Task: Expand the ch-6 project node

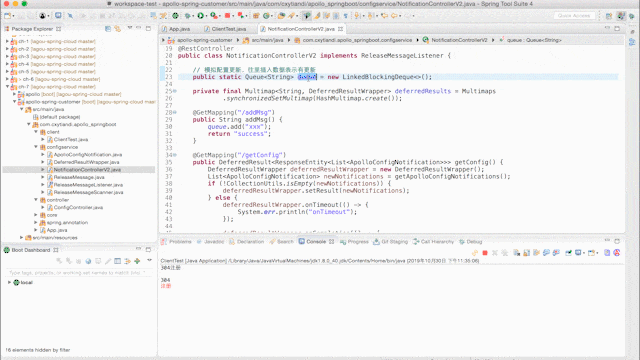Action: coord(7,79)
